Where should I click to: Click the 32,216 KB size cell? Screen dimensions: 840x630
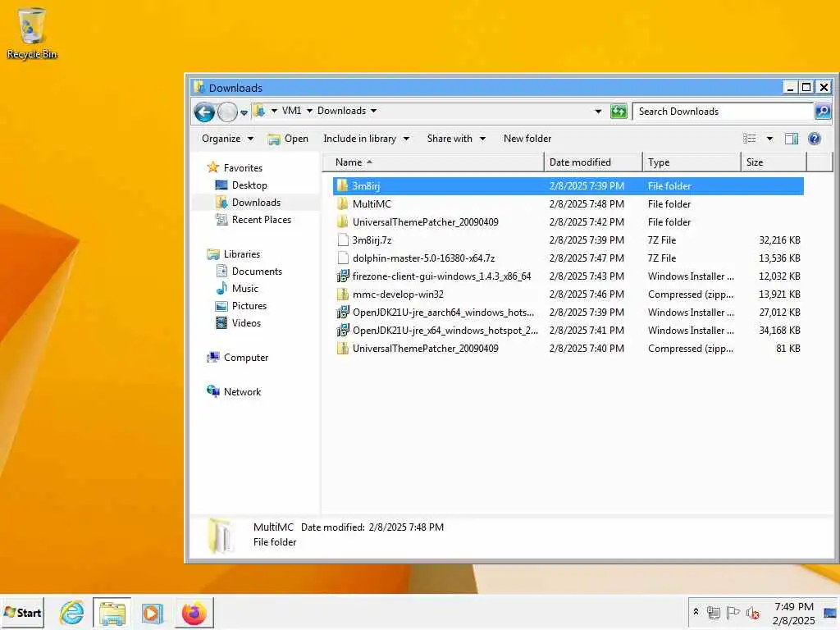(x=779, y=240)
